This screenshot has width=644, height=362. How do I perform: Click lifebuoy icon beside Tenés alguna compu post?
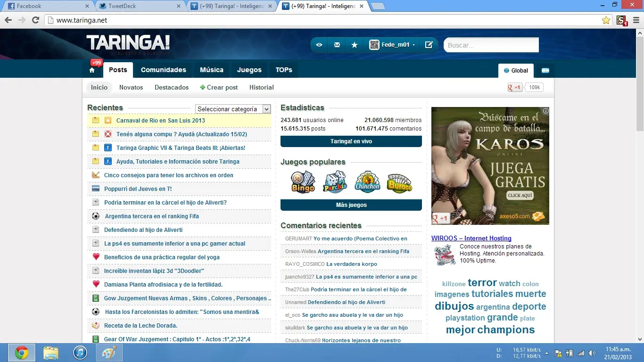(x=108, y=134)
